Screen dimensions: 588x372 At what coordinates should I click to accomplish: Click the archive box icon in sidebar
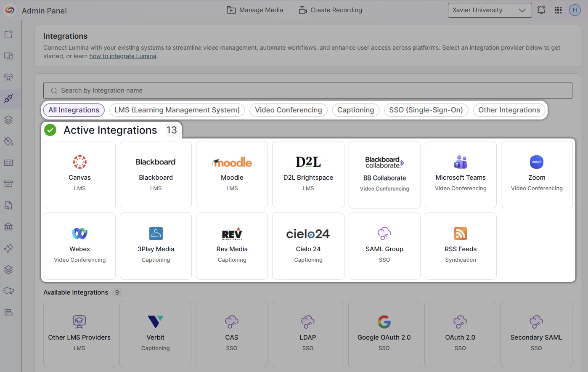tap(8, 184)
